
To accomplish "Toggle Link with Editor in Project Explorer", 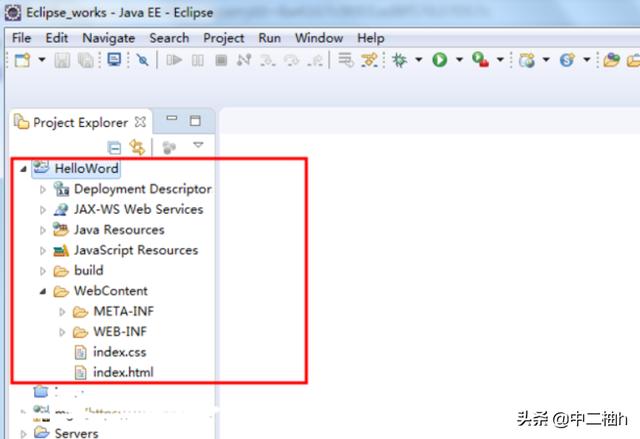I will click(137, 147).
